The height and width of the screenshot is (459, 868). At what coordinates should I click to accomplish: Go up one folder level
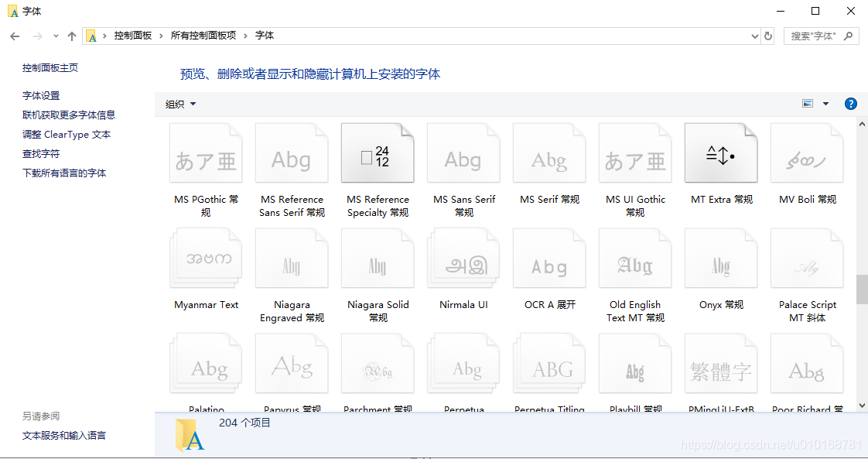(x=72, y=36)
